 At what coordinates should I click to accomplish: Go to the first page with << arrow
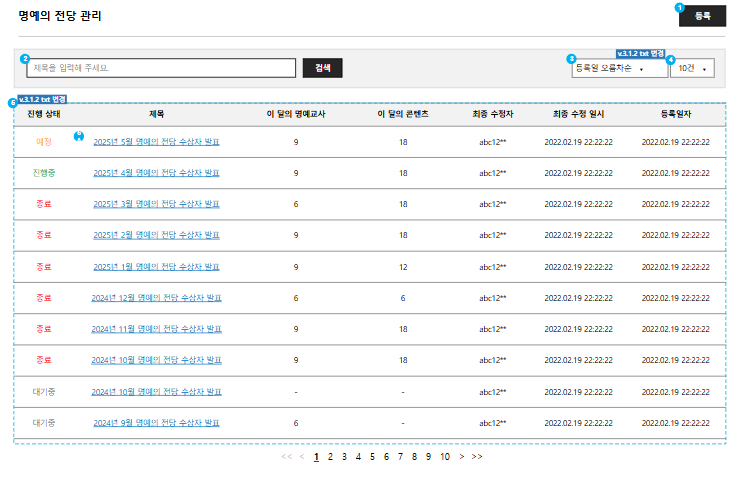point(287,457)
